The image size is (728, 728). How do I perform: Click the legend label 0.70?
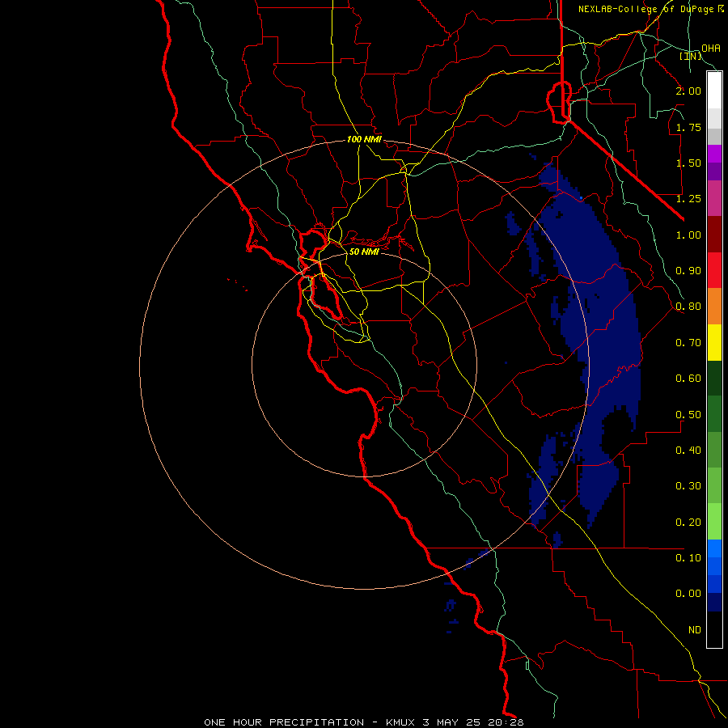coord(688,343)
